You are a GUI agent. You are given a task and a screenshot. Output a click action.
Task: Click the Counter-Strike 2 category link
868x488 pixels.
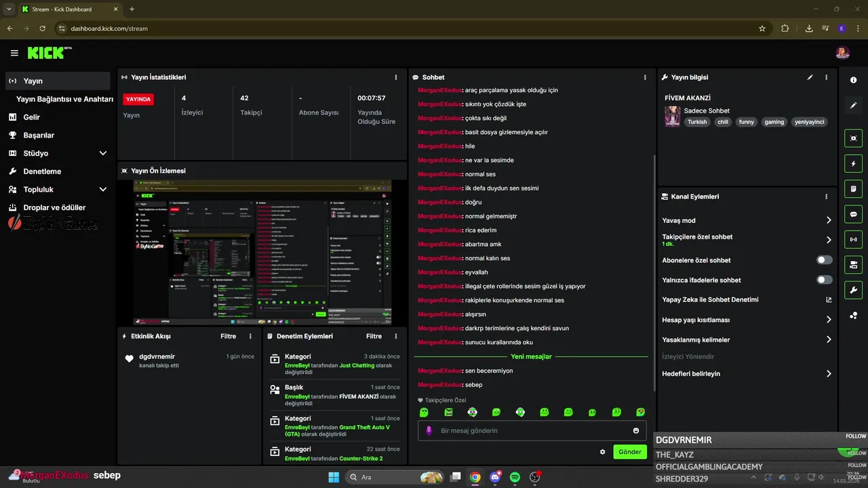coord(361,458)
